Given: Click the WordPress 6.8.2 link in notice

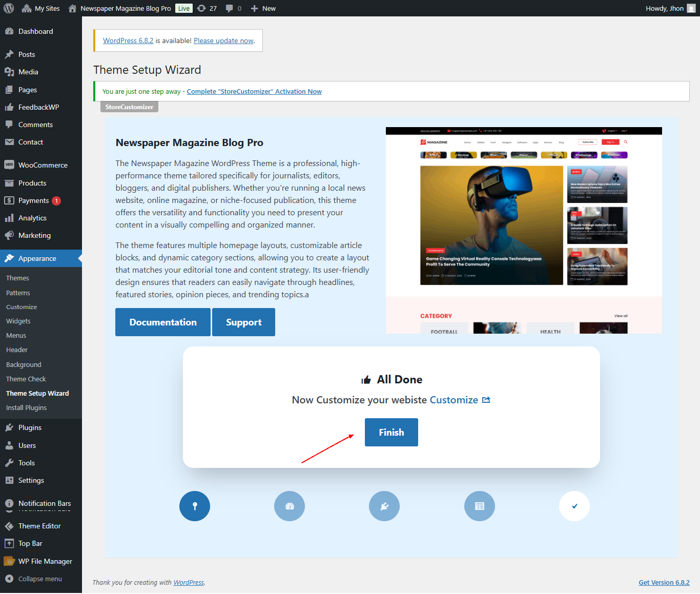Looking at the screenshot, I should (128, 40).
